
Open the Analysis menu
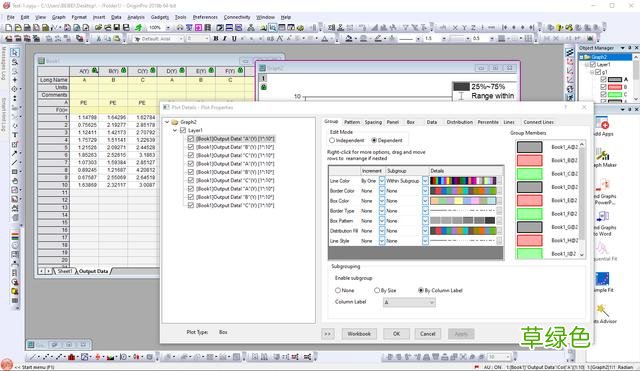(x=136, y=17)
